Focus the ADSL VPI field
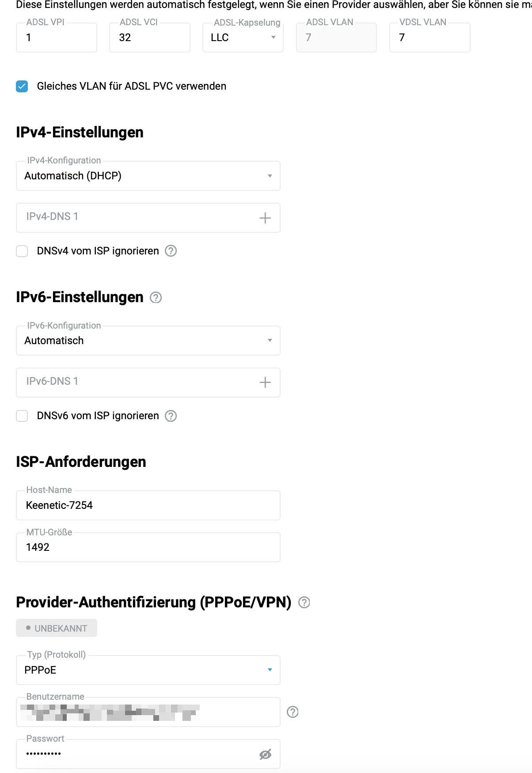532x773 pixels. tap(57, 38)
